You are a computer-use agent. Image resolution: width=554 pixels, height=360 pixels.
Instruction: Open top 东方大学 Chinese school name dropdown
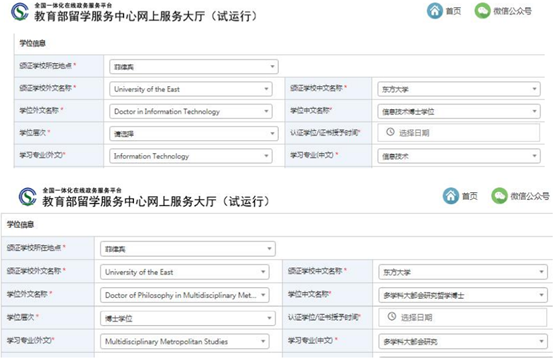(x=459, y=89)
